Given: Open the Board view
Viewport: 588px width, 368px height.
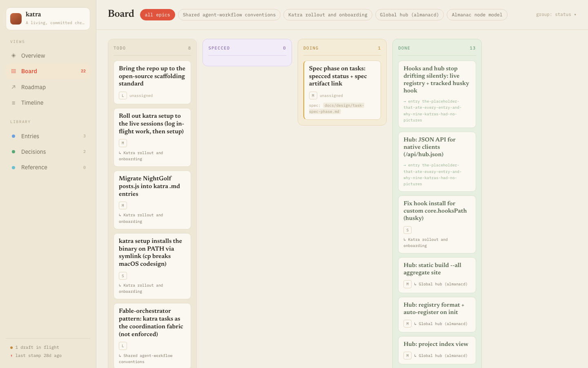Looking at the screenshot, I should pos(48,71).
